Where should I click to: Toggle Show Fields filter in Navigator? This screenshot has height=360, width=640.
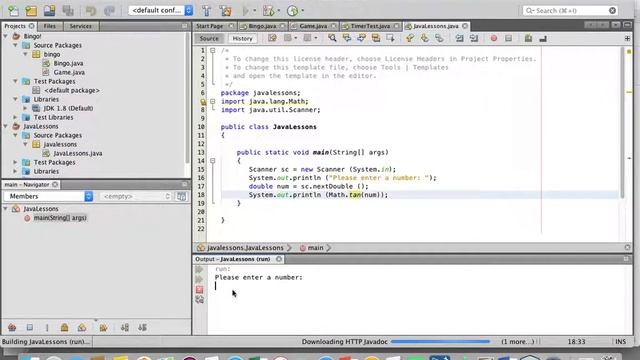coord(29,327)
